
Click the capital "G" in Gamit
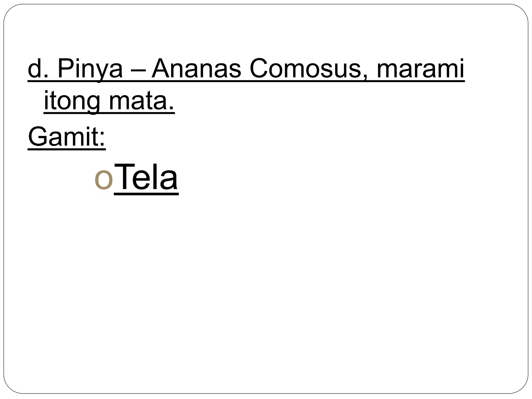pyautogui.click(x=37, y=137)
